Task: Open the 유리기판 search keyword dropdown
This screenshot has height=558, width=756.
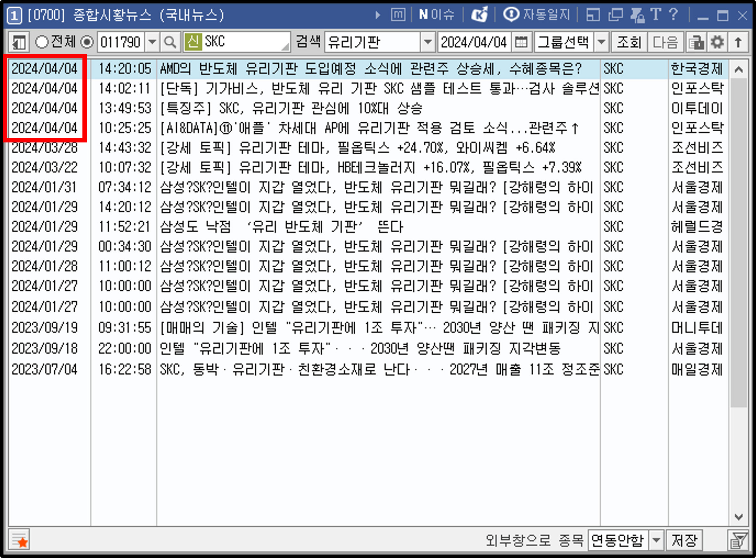Action: click(428, 42)
